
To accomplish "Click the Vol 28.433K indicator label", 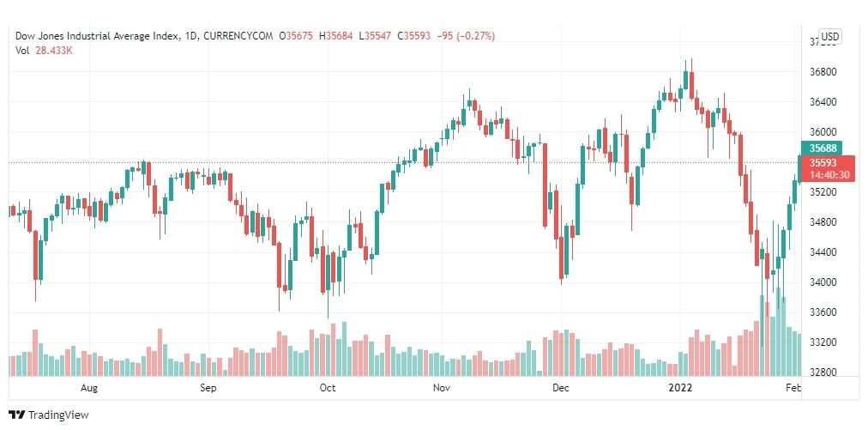I will pos(45,51).
